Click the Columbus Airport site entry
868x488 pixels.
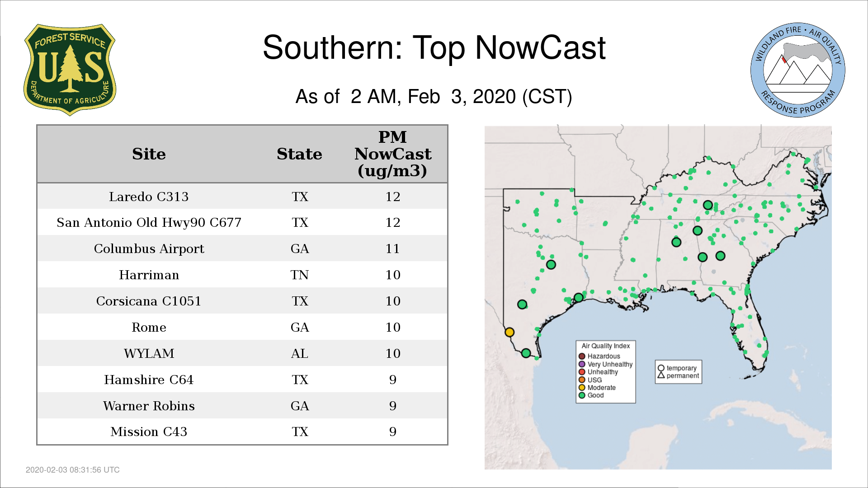pos(149,249)
